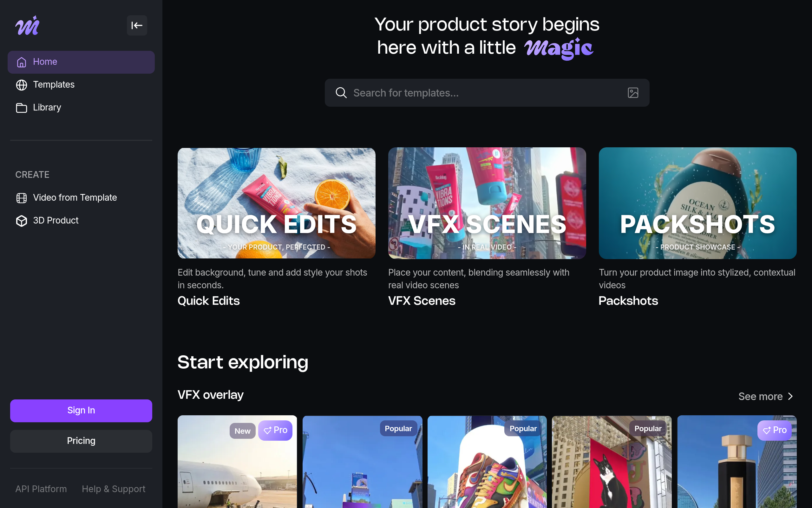Click the Pro diamond badge on the airplane thumbnail
812x508 pixels.
tap(275, 431)
